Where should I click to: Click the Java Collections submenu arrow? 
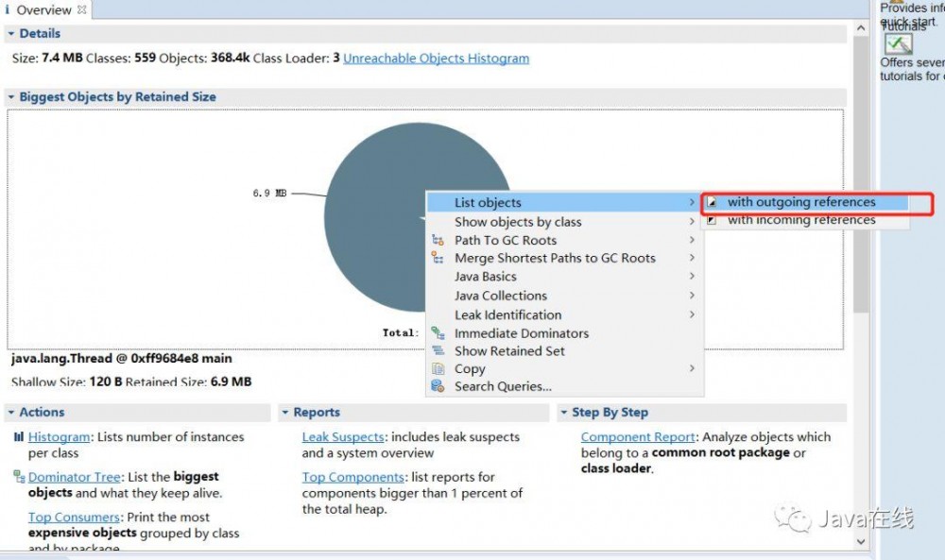[x=692, y=296]
